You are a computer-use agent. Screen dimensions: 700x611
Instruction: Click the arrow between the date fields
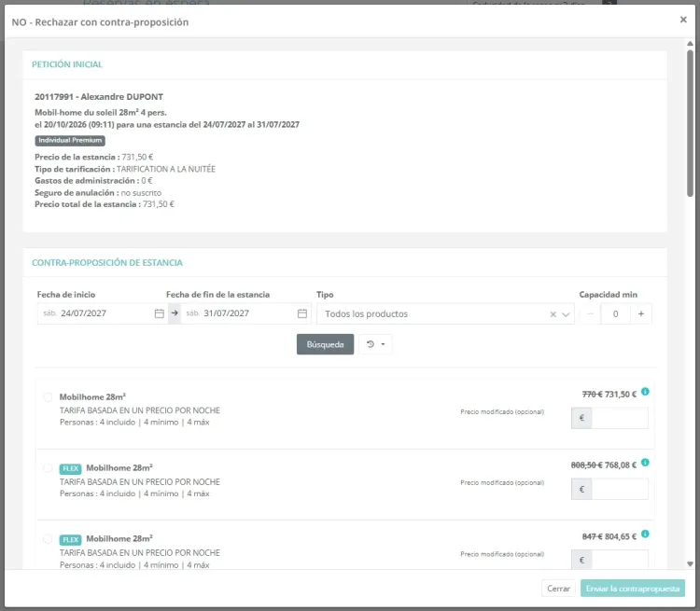[175, 313]
